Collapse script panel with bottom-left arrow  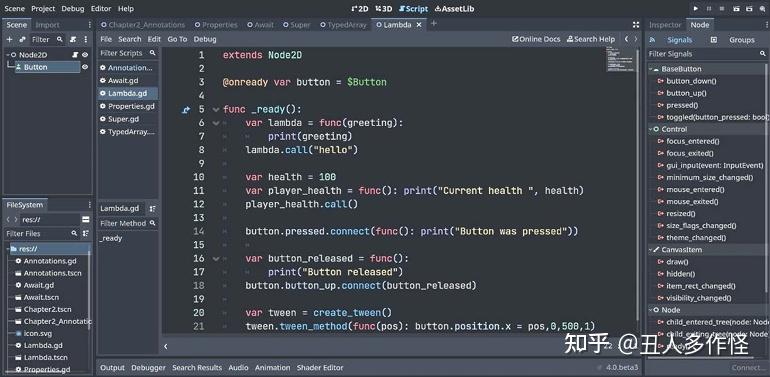click(x=165, y=346)
